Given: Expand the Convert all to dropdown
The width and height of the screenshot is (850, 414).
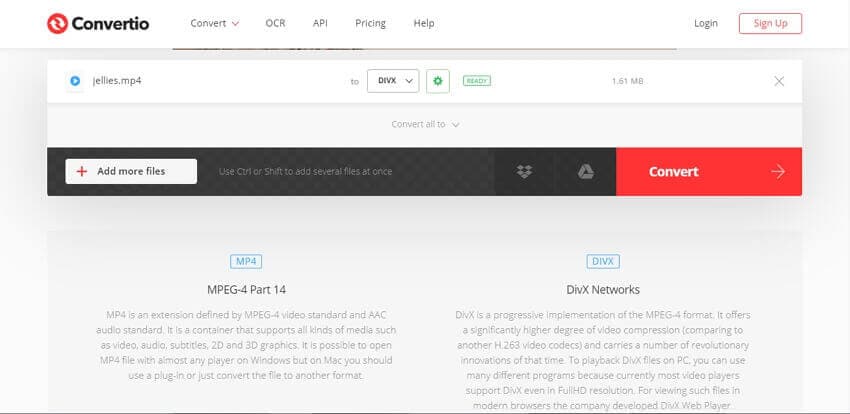Looking at the screenshot, I should (x=425, y=124).
